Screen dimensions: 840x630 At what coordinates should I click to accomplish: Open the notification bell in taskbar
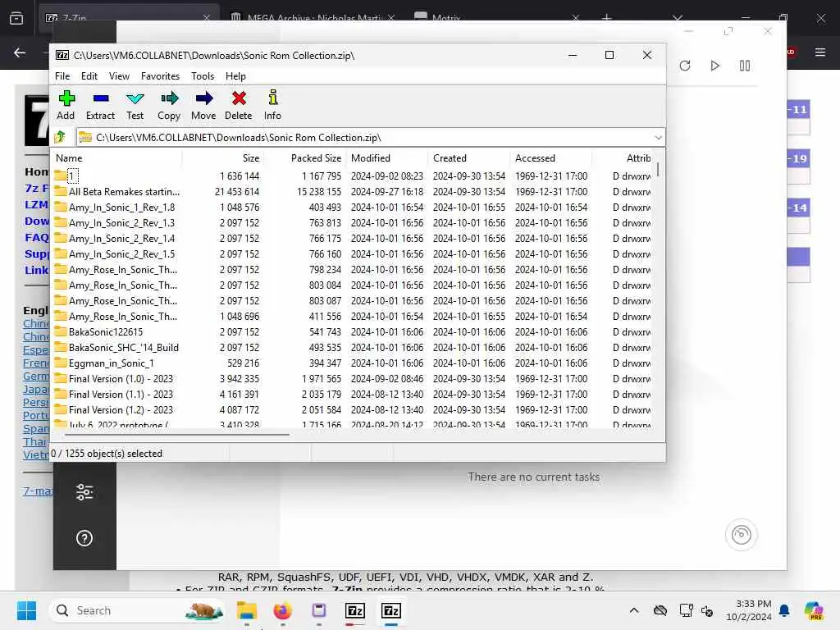[784, 610]
